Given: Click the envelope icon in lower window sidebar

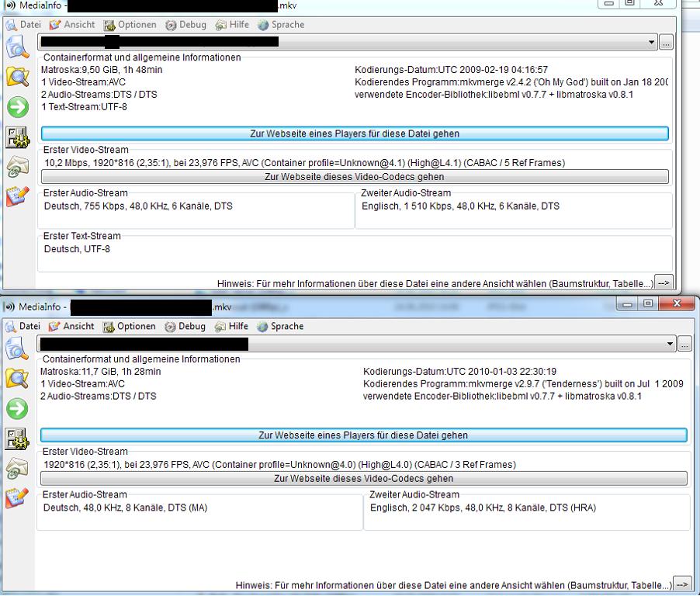Looking at the screenshot, I should 17,469.
